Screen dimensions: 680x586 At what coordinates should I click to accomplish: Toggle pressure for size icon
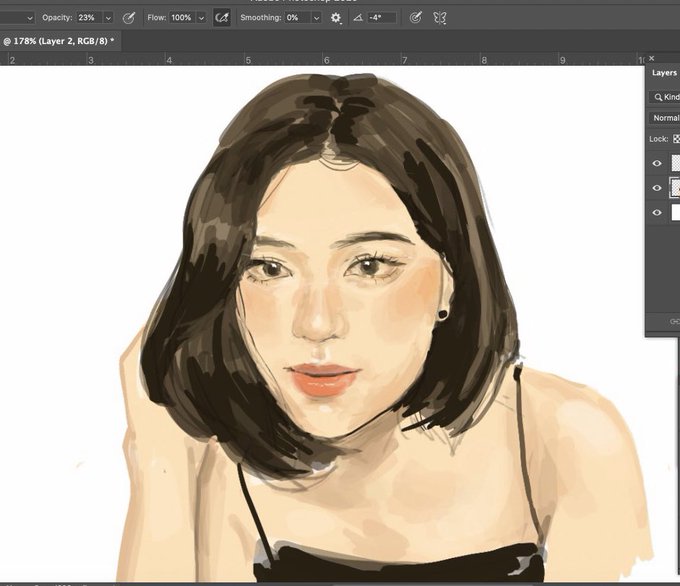pyautogui.click(x=415, y=18)
